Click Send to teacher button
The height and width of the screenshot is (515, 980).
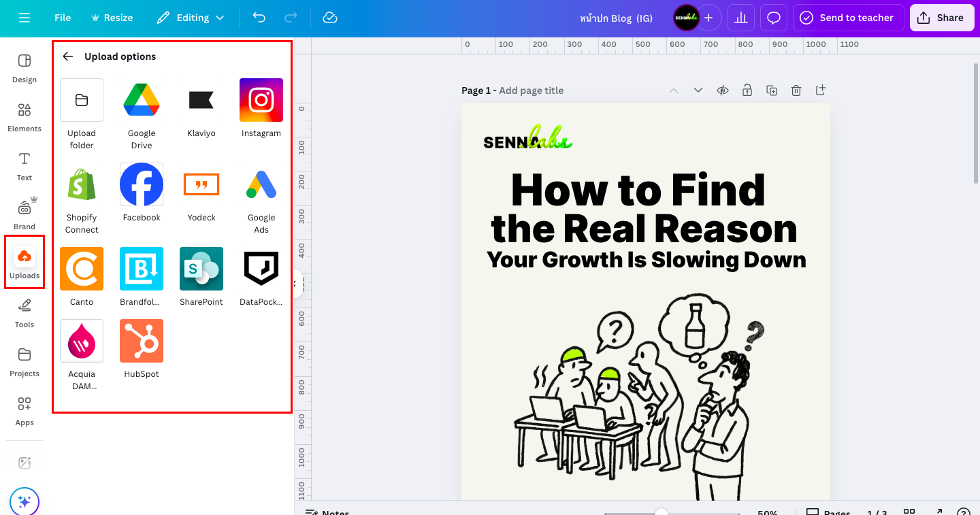click(848, 18)
